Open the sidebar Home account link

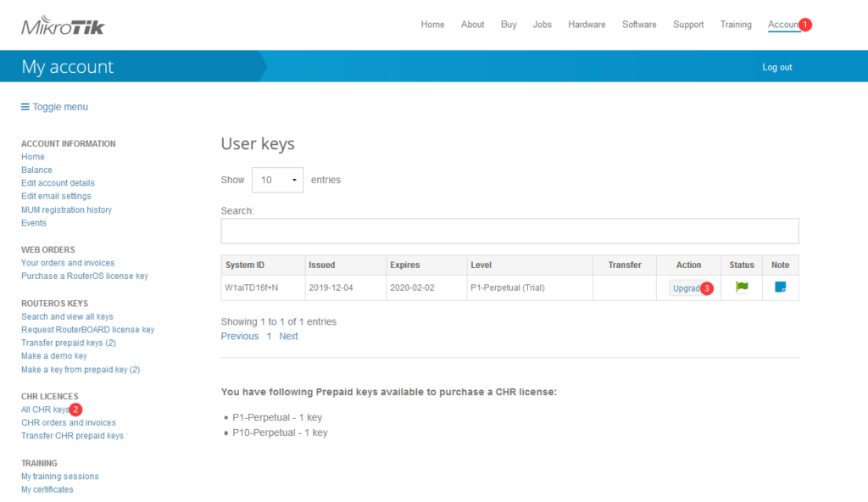[33, 157]
